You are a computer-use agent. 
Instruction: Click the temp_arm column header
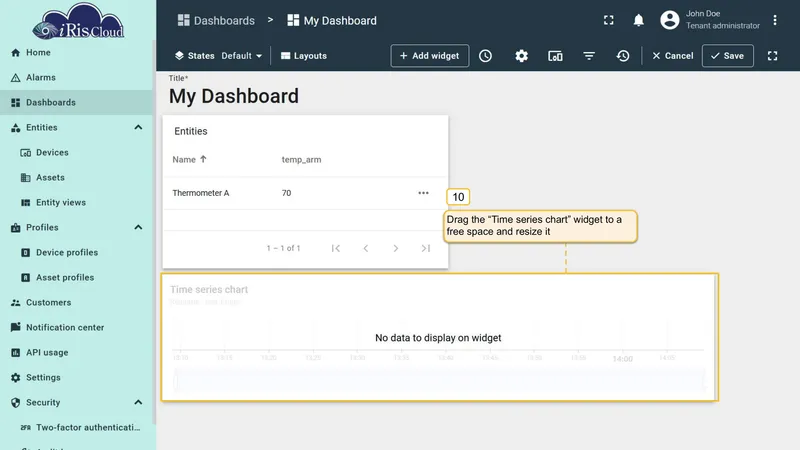coord(302,160)
